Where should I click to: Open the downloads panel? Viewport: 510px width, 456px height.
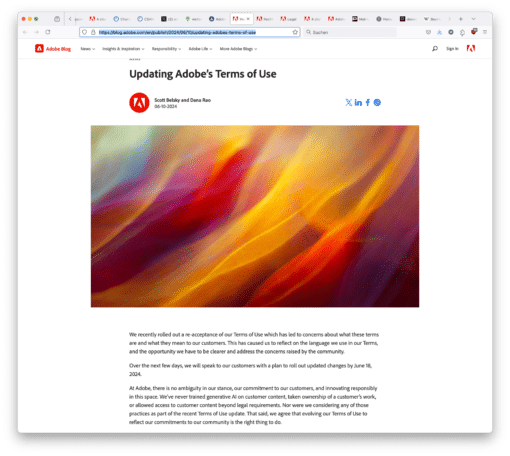click(x=439, y=32)
